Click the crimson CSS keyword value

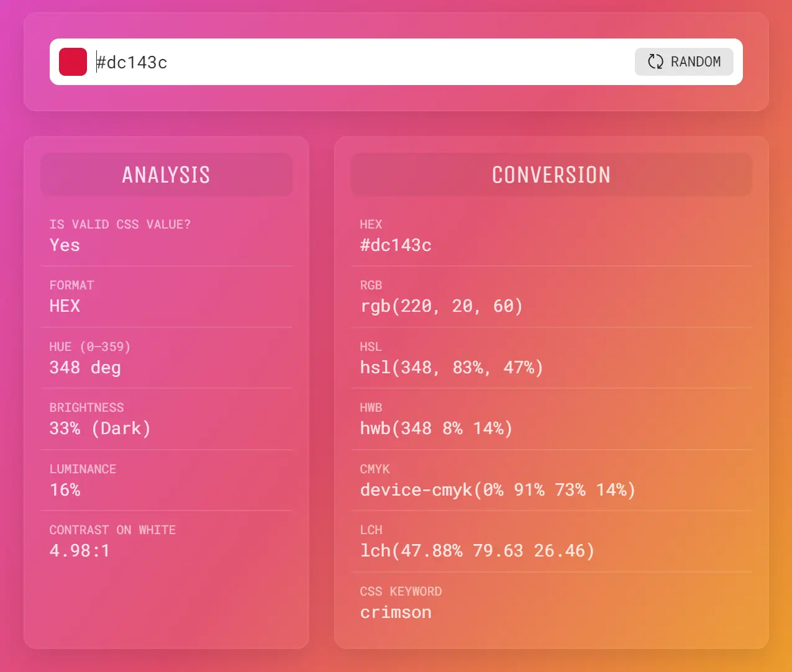[x=396, y=612]
